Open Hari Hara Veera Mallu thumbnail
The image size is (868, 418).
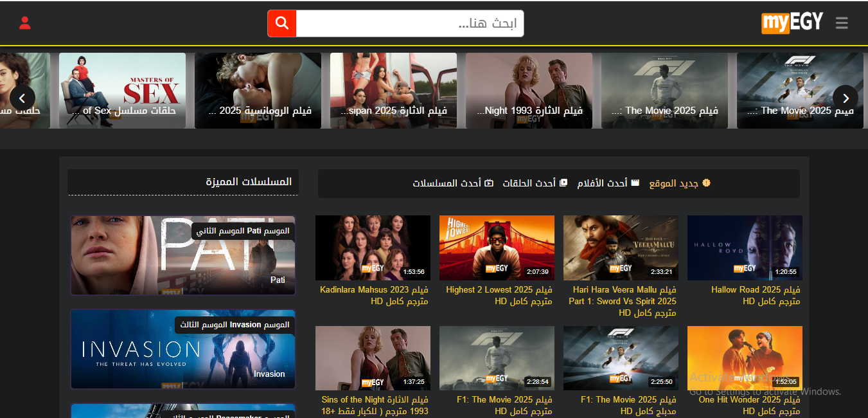coord(621,248)
